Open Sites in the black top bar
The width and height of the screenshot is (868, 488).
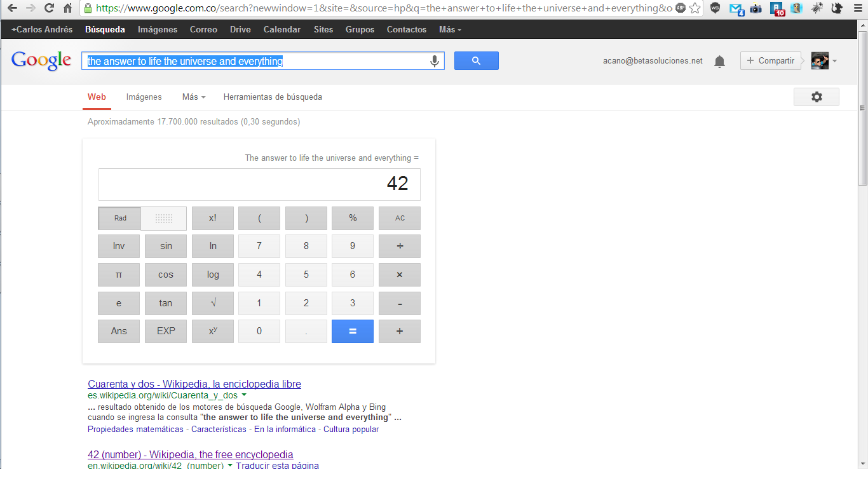(x=323, y=30)
